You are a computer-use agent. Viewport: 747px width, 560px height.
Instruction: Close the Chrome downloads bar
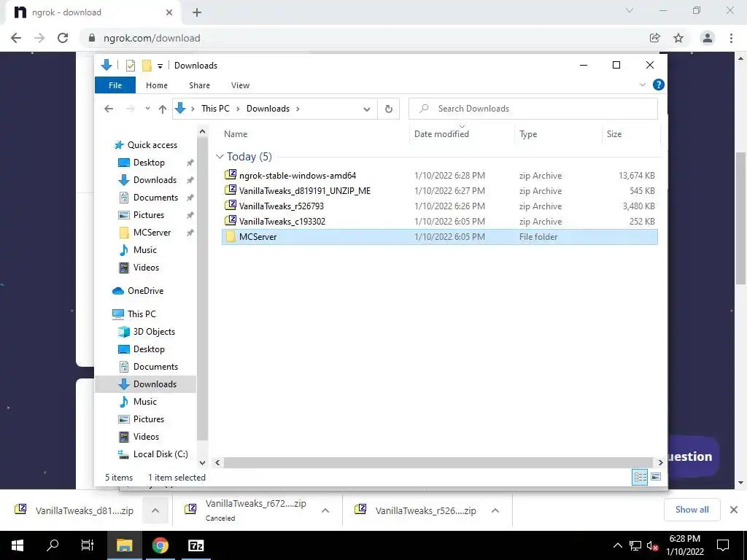click(x=734, y=510)
